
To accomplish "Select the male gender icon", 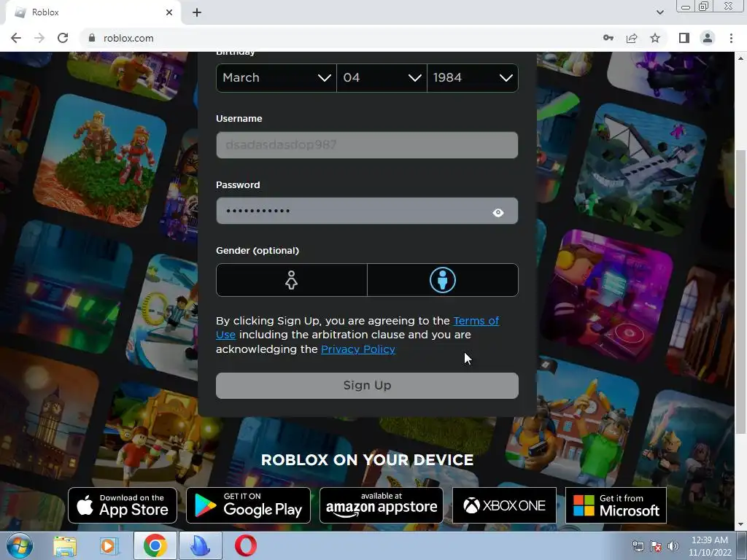I will coord(443,280).
